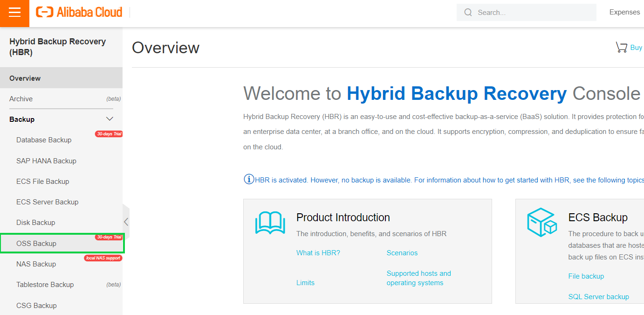Open the Limits link
Screen dimensions: 644x315
(x=305, y=282)
